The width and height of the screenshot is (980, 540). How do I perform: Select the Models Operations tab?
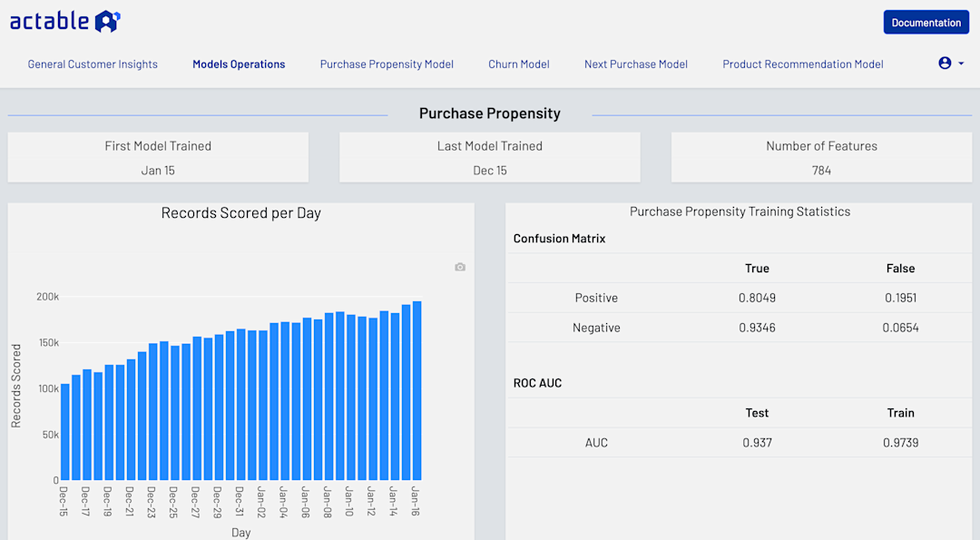tap(239, 64)
